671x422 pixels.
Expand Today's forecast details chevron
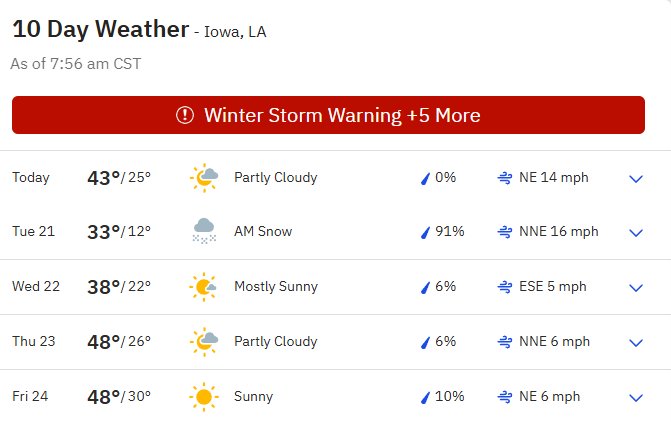click(636, 179)
